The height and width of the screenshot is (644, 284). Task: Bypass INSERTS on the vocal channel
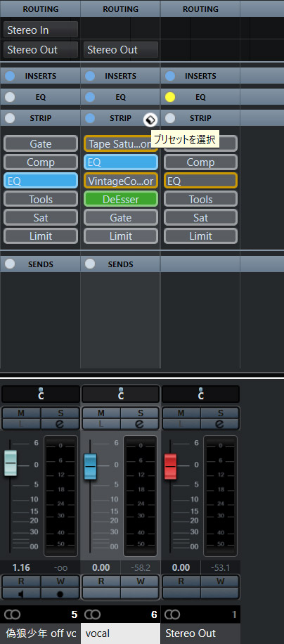pos(90,76)
